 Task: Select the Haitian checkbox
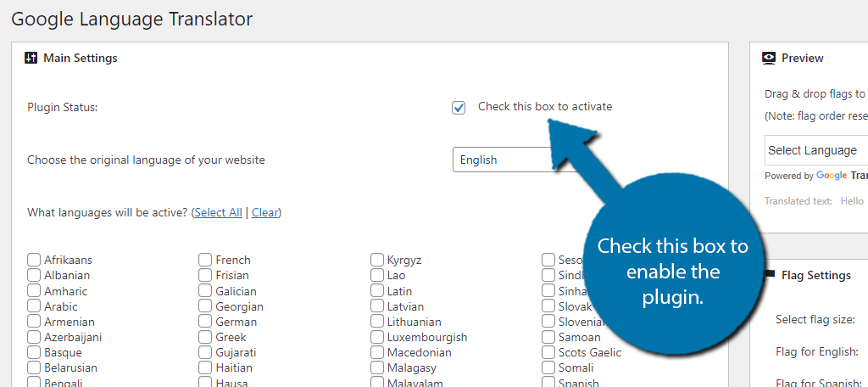[205, 367]
